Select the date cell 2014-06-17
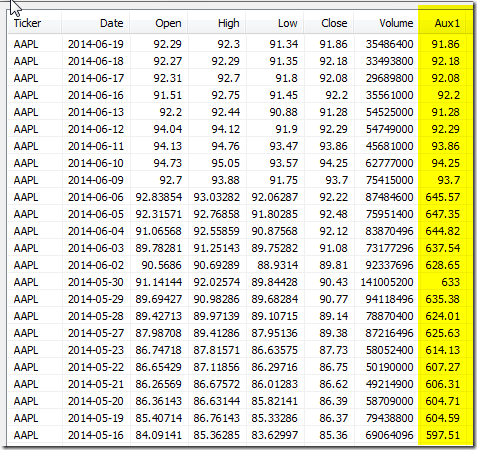Screen dimensions: 477x450 tap(96, 78)
